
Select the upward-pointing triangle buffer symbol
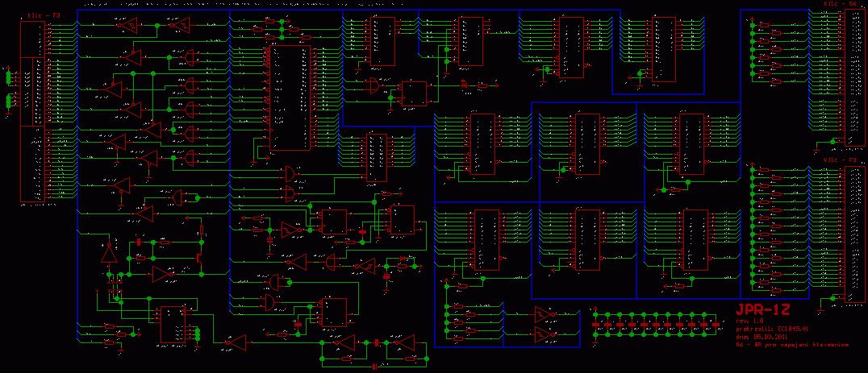108,253
